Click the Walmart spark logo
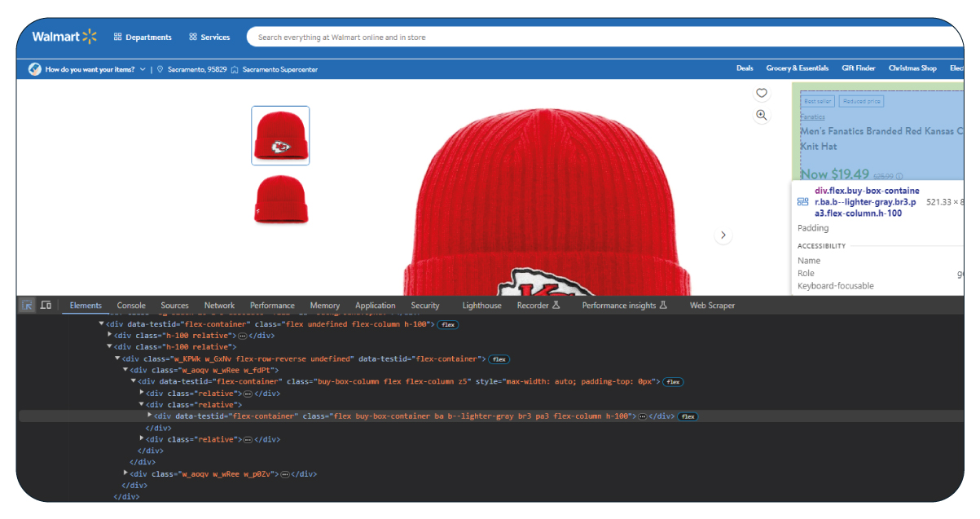The width and height of the screenshot is (980, 519). [90, 37]
